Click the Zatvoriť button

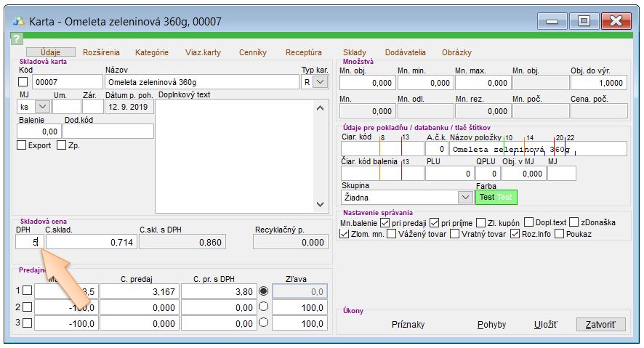coord(600,325)
